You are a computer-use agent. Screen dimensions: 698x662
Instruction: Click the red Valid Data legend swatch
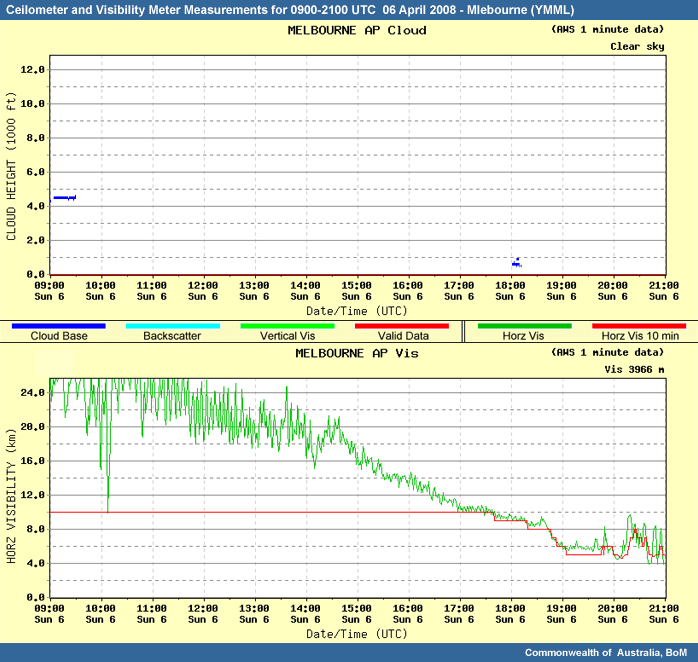coord(402,326)
